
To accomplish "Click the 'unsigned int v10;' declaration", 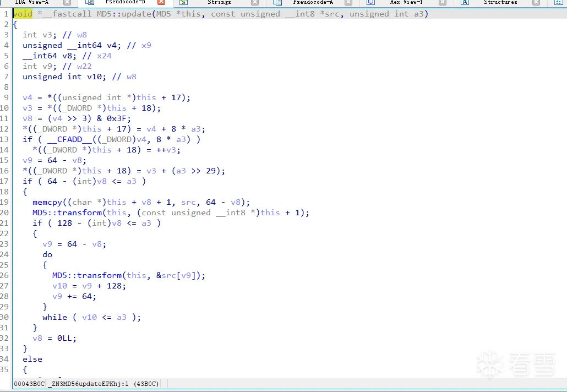I will (64, 77).
